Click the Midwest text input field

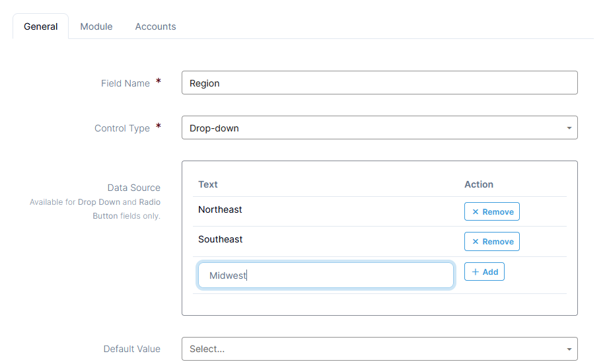[326, 275]
